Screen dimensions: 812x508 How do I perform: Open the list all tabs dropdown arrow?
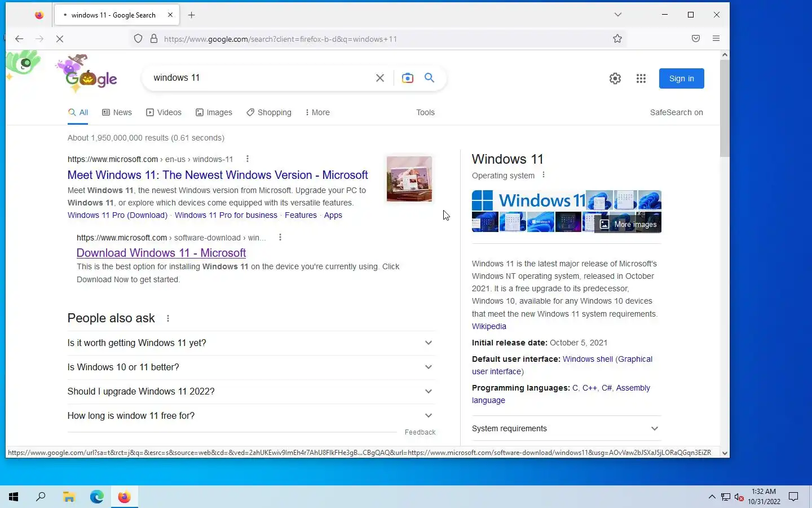(618, 15)
